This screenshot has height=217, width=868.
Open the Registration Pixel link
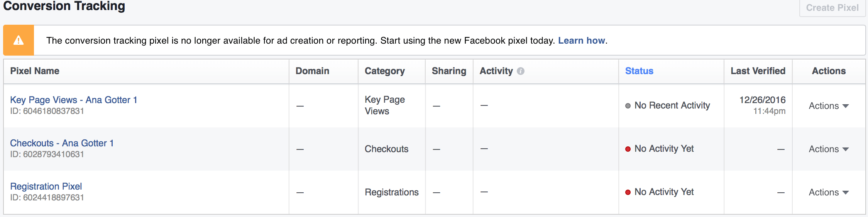[46, 186]
